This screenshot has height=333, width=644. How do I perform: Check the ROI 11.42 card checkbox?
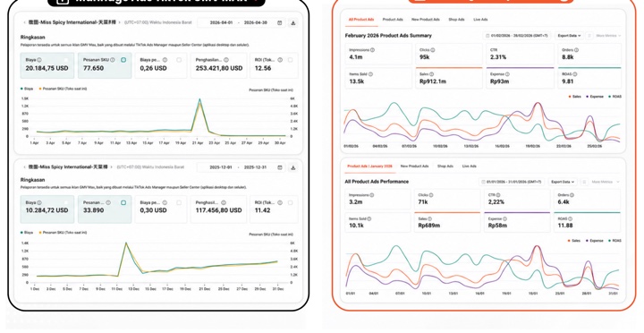pos(291,202)
